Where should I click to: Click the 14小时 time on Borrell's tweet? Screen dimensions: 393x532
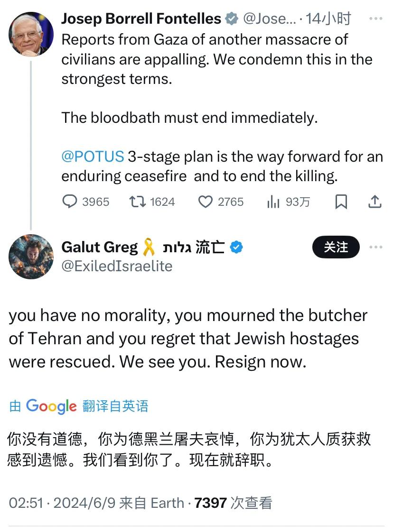(328, 19)
